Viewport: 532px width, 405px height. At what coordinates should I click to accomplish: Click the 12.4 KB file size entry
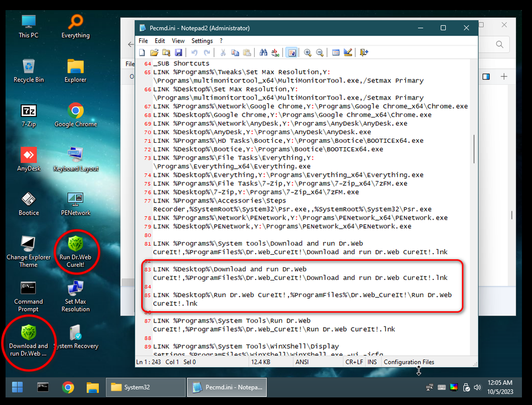pos(261,362)
